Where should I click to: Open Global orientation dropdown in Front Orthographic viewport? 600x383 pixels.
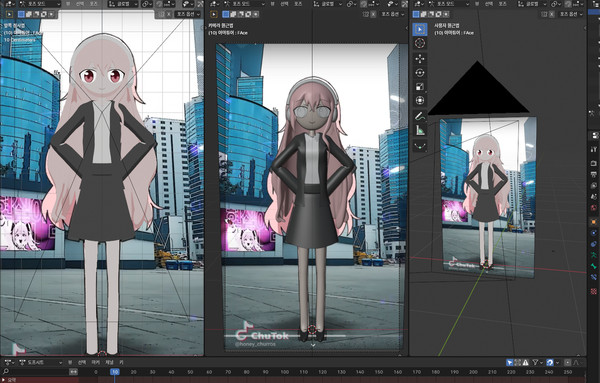click(x=123, y=4)
